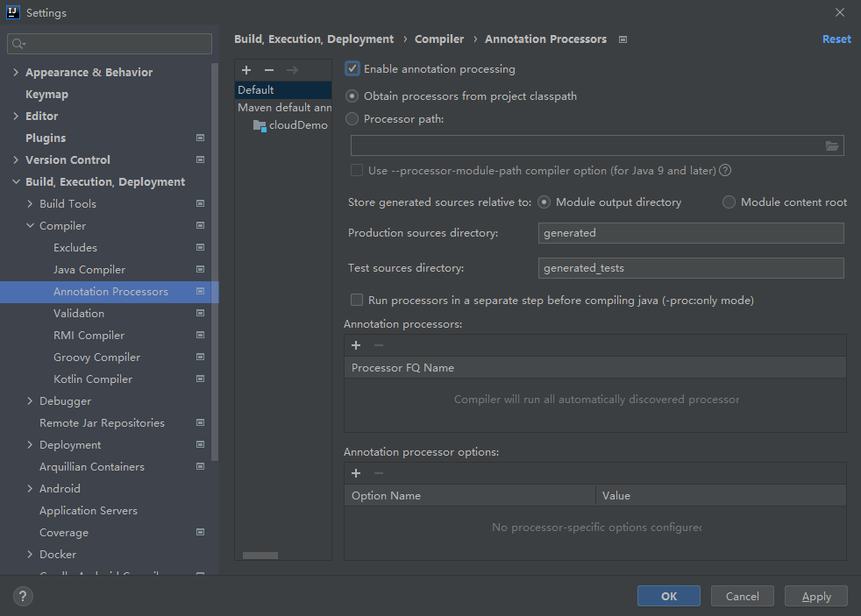Collapse the Compiler tree node
The height and width of the screenshot is (616, 861).
pyautogui.click(x=31, y=226)
